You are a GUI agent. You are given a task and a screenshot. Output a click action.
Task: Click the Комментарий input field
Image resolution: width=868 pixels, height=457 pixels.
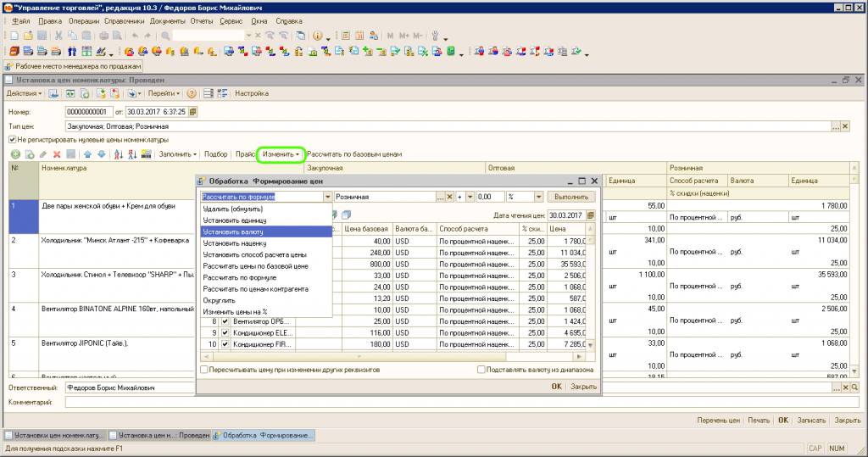click(x=462, y=402)
